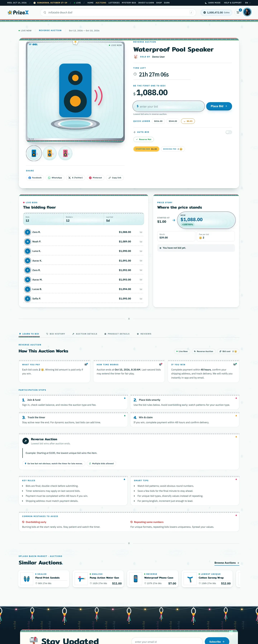
Task: Share the auction on Pinterest
Action: point(95,178)
